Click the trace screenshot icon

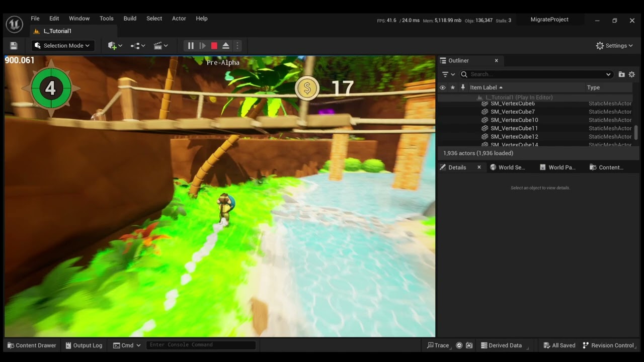pyautogui.click(x=469, y=345)
